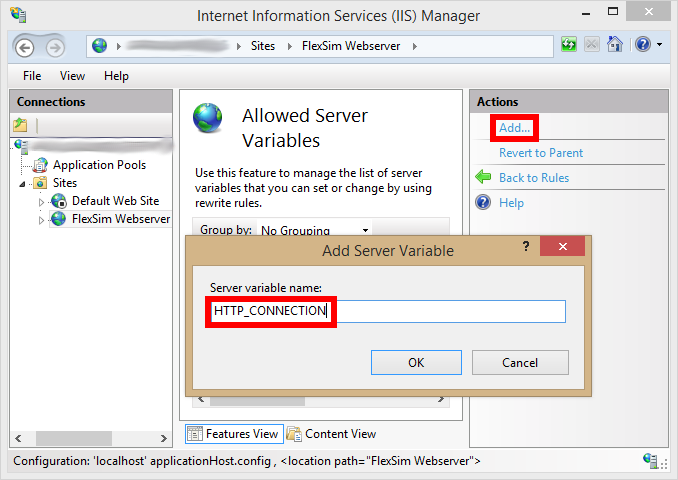This screenshot has width=678, height=480.
Task: Click the green Refresh page icon
Action: 569,45
